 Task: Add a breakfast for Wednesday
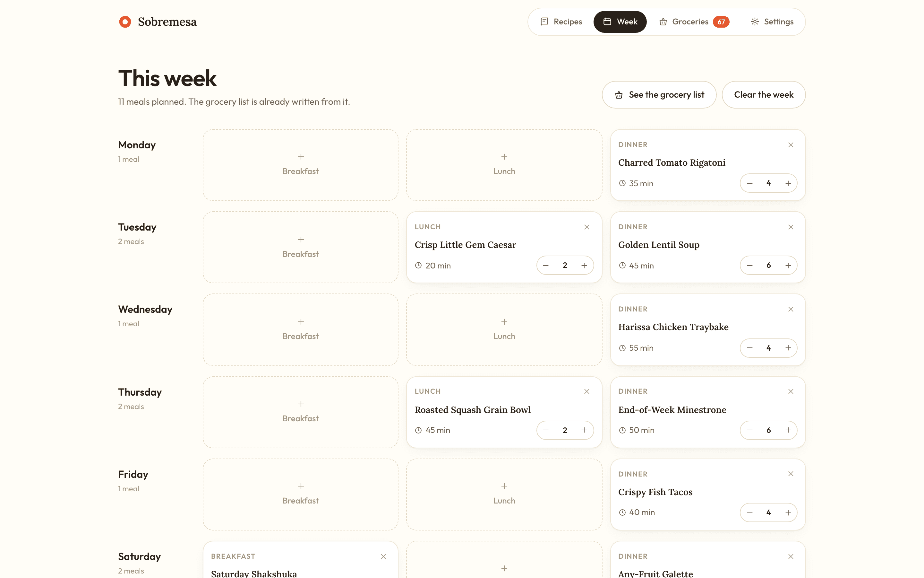[x=301, y=329]
